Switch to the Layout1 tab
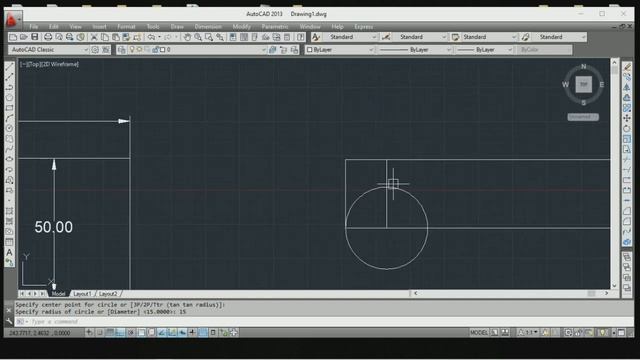 tap(82, 294)
